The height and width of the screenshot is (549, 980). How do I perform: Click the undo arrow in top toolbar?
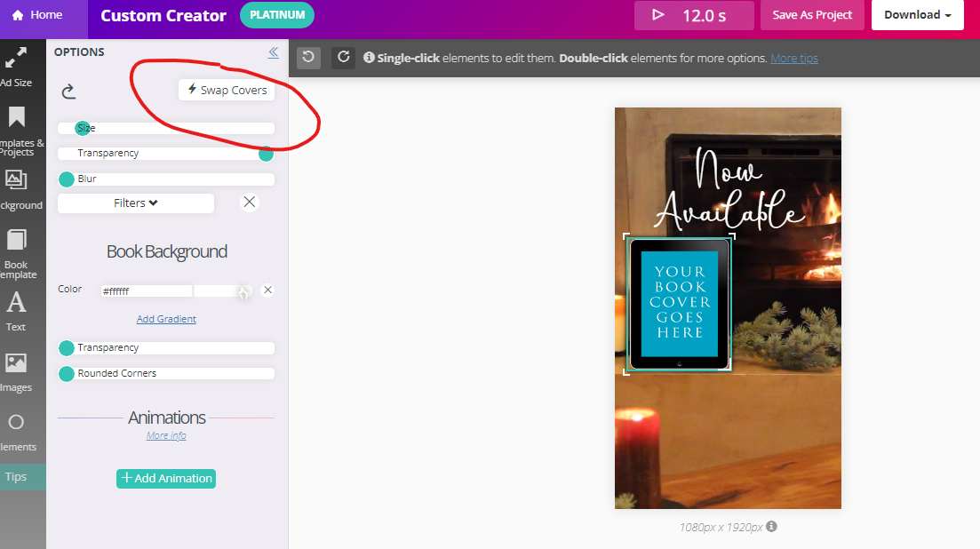click(x=308, y=58)
